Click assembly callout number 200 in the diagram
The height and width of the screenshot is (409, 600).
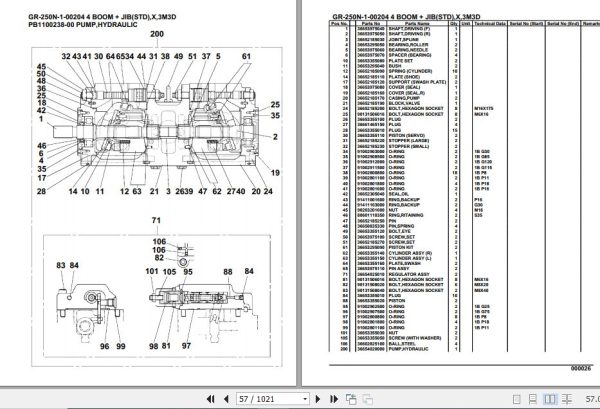tap(157, 34)
